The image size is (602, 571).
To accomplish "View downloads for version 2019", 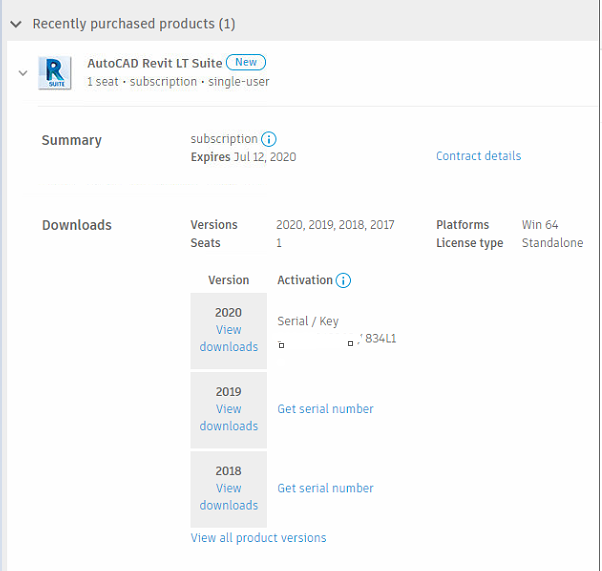I will point(228,417).
